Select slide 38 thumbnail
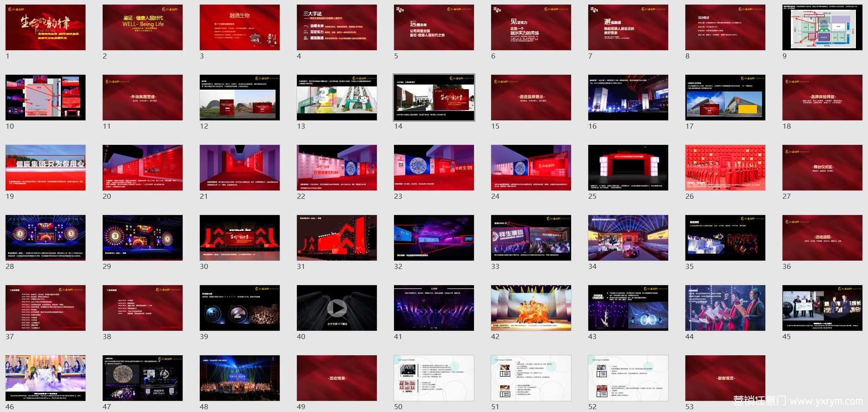The image size is (868, 412). (143, 308)
